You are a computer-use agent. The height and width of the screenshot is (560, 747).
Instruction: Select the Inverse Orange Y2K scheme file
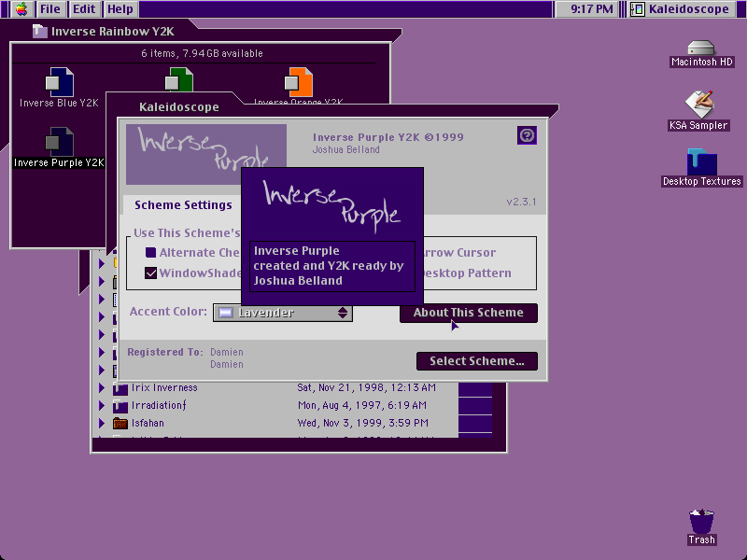pos(298,86)
